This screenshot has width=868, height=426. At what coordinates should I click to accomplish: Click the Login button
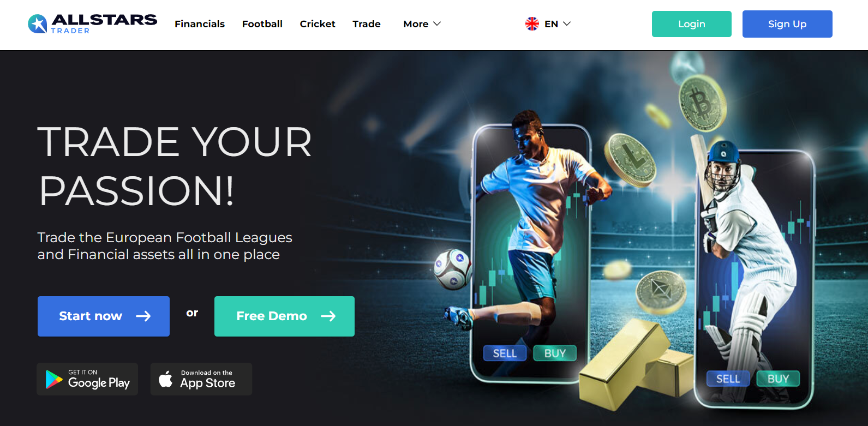[692, 24]
